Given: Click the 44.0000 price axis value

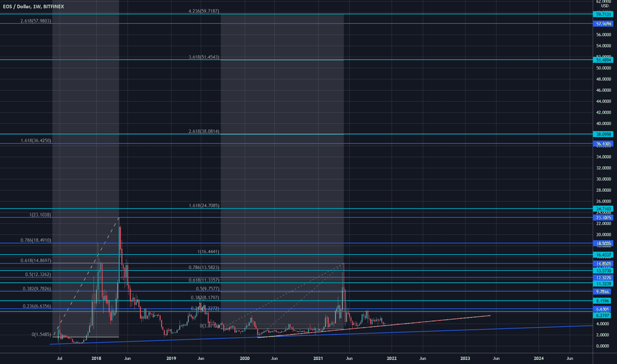Looking at the screenshot, I should (x=603, y=101).
